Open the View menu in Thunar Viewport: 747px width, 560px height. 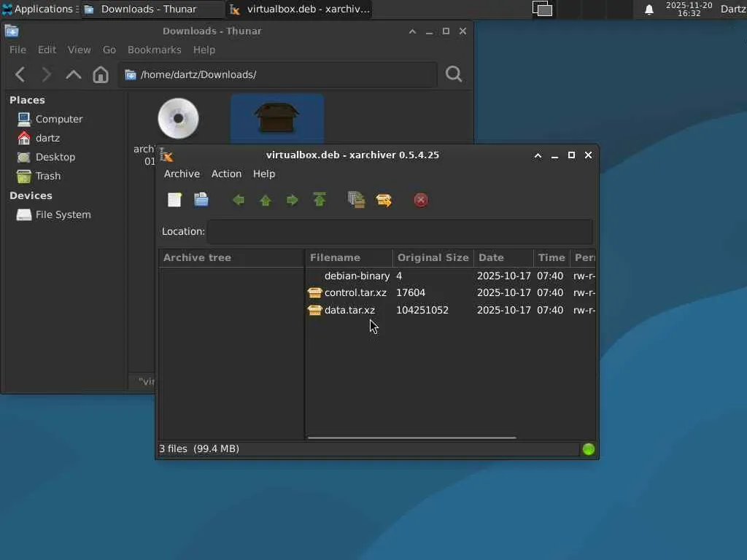(79, 50)
